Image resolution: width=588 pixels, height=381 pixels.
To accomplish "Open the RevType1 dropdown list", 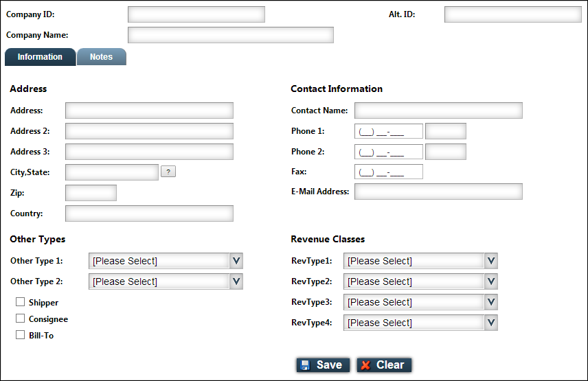I will coord(490,261).
